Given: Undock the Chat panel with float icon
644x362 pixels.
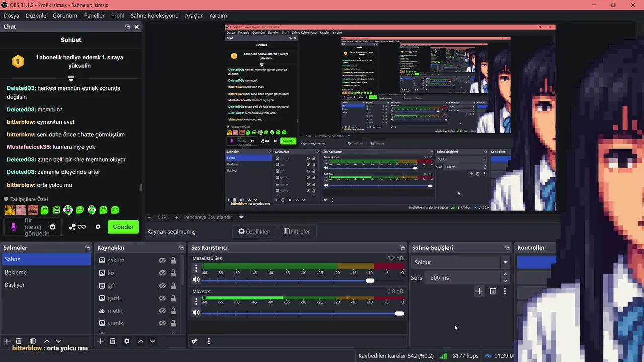Looking at the screenshot, I should pos(128,27).
